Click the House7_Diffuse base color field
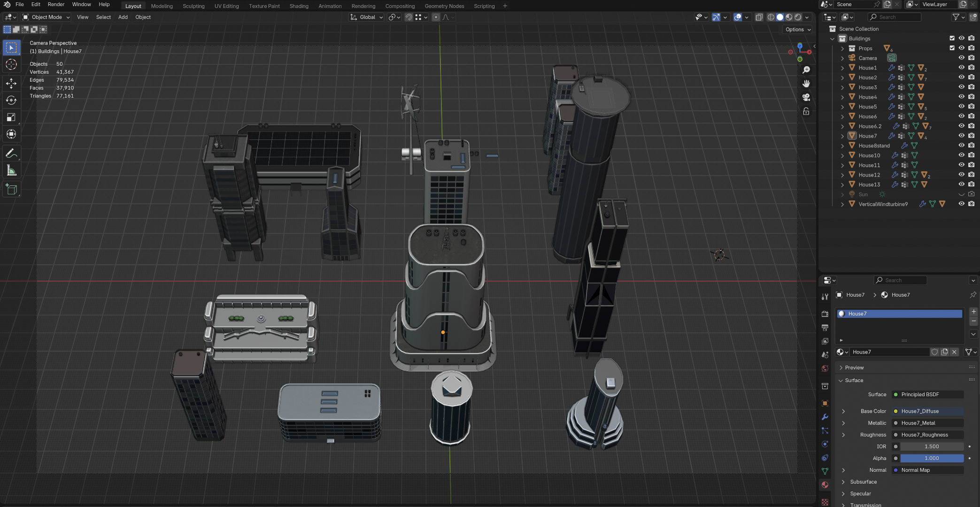980x507 pixels. tap(927, 411)
